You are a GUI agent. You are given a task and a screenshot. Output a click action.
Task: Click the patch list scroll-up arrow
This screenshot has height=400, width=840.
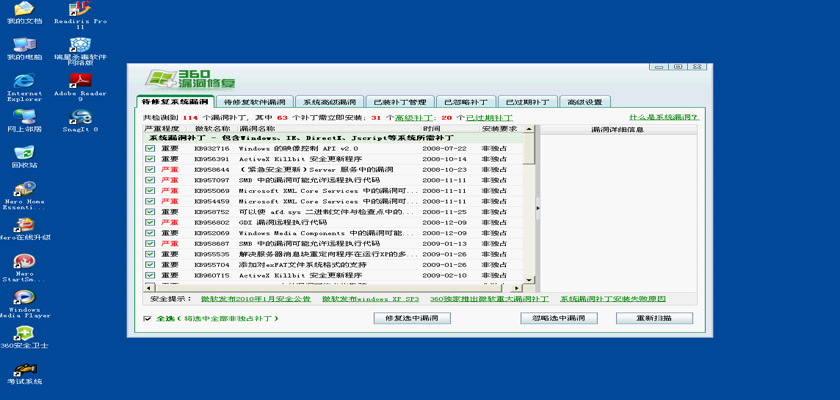click(529, 129)
